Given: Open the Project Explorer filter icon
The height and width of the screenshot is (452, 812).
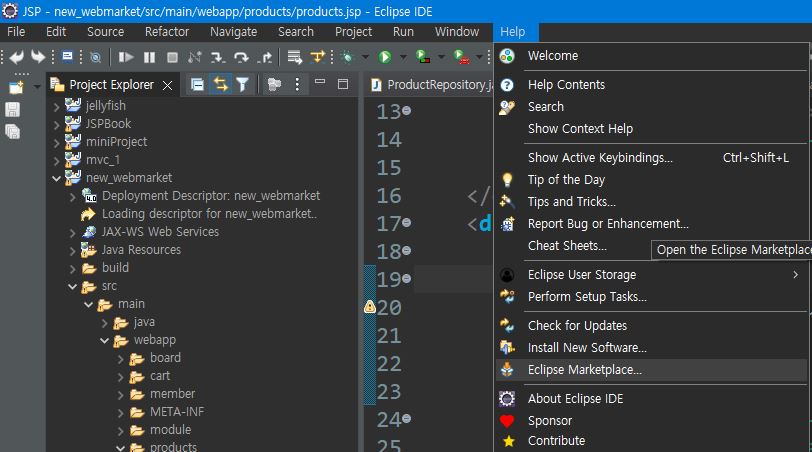Looking at the screenshot, I should pyautogui.click(x=242, y=84).
